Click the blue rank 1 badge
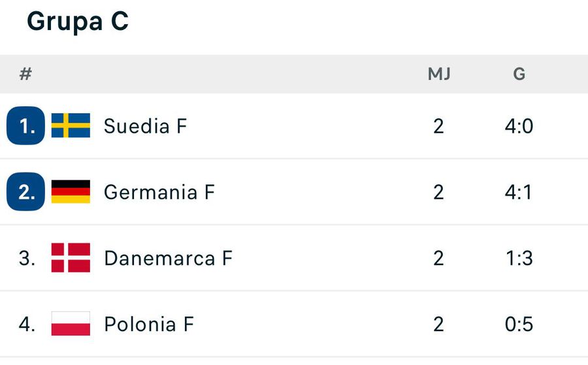588x365 pixels. tap(26, 126)
